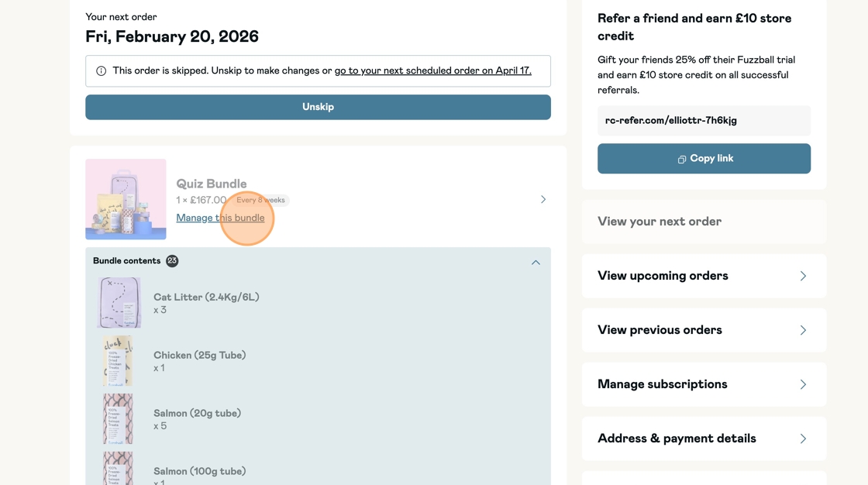The height and width of the screenshot is (485, 868).
Task: Click the bundle contents count badge 23
Action: (x=172, y=261)
